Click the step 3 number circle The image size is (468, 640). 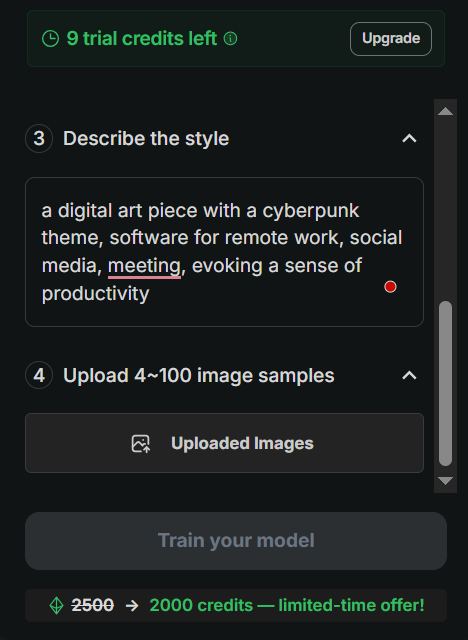39,138
